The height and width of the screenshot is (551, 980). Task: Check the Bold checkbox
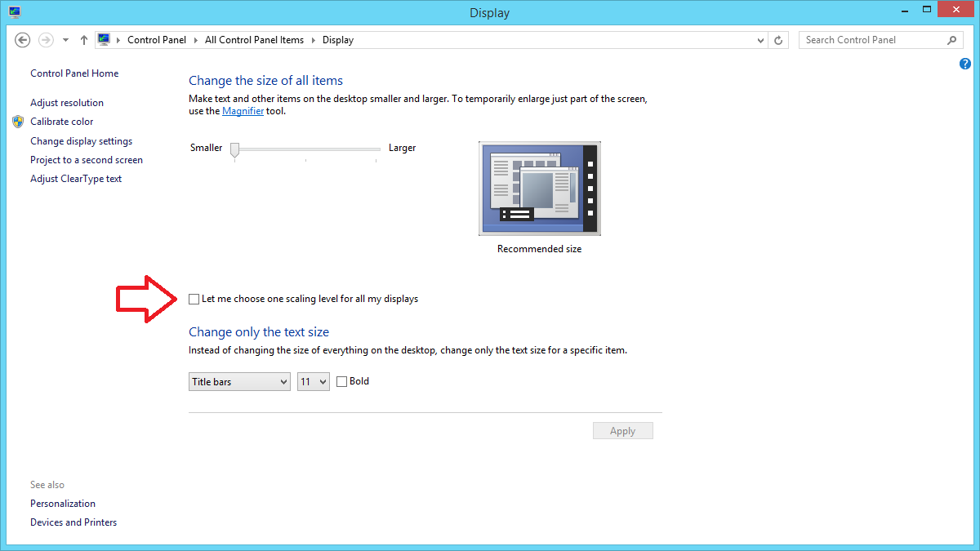(342, 381)
